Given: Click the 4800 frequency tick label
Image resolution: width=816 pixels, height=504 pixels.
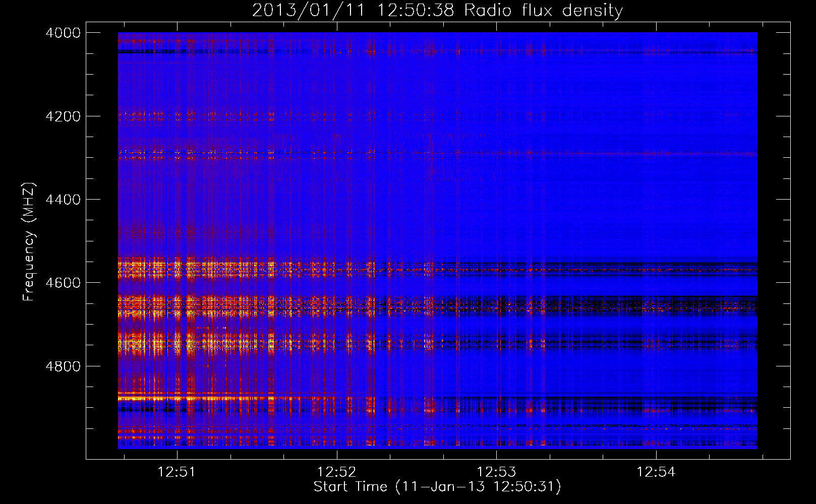Looking at the screenshot, I should coord(63,366).
